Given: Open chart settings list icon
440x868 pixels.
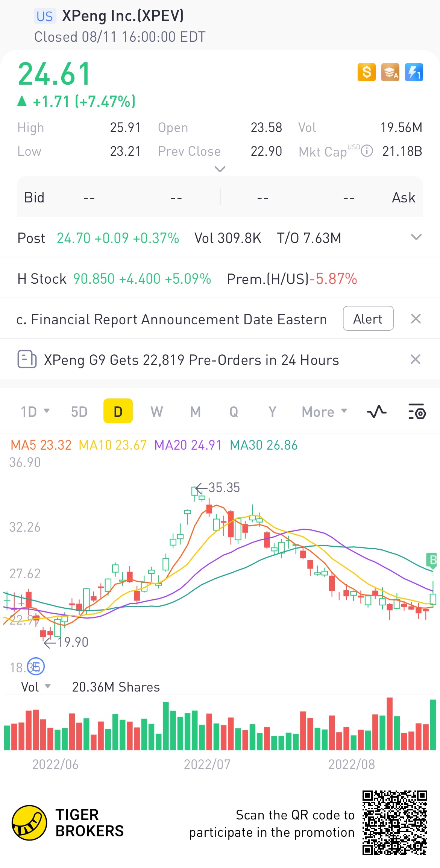Looking at the screenshot, I should tap(417, 412).
